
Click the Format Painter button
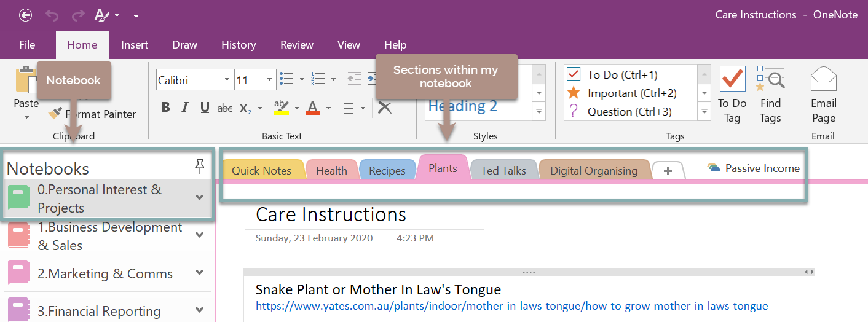click(x=93, y=114)
